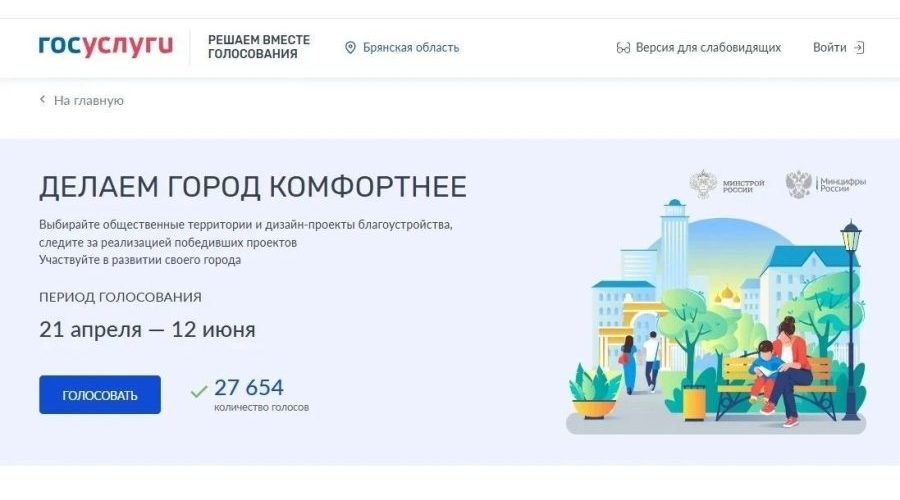The height and width of the screenshot is (500, 900).
Task: Click the green checkmark icon
Action: 199,391
